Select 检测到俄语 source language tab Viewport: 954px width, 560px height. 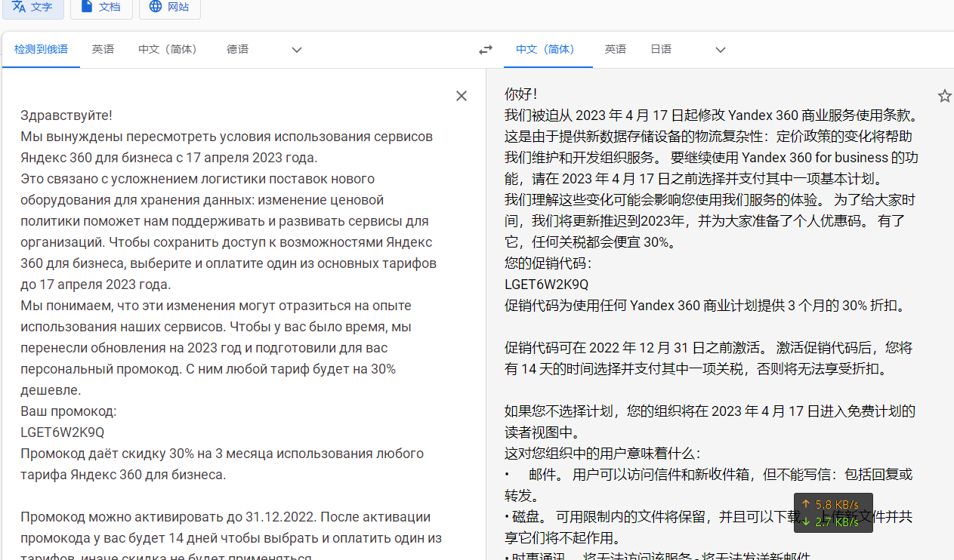[41, 50]
